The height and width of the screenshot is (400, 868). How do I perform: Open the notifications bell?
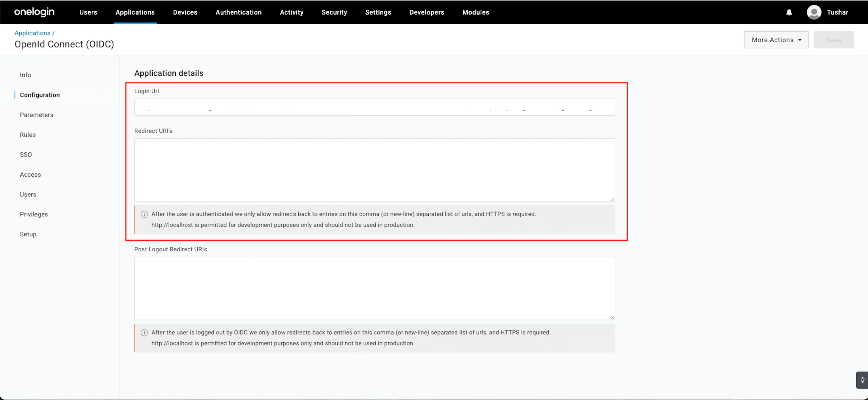point(789,12)
